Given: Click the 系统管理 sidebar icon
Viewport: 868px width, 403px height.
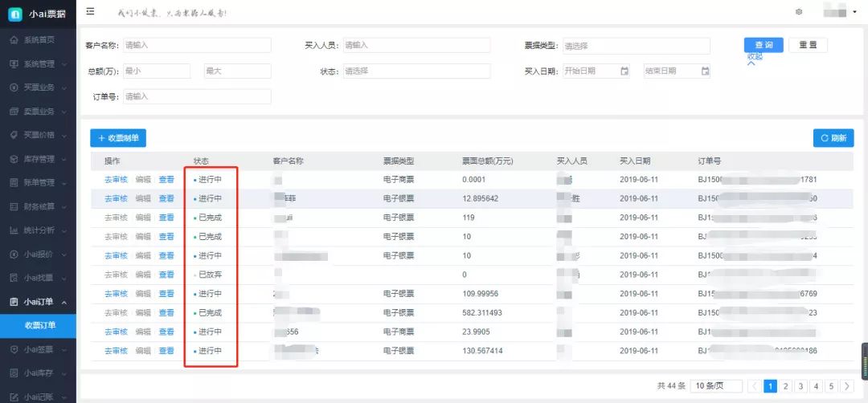Looking at the screenshot, I should (14, 63).
